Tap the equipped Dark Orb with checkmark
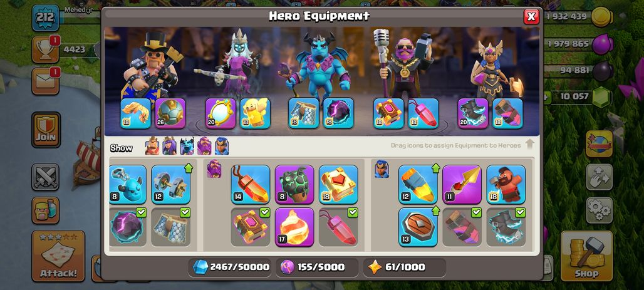 pos(128,227)
